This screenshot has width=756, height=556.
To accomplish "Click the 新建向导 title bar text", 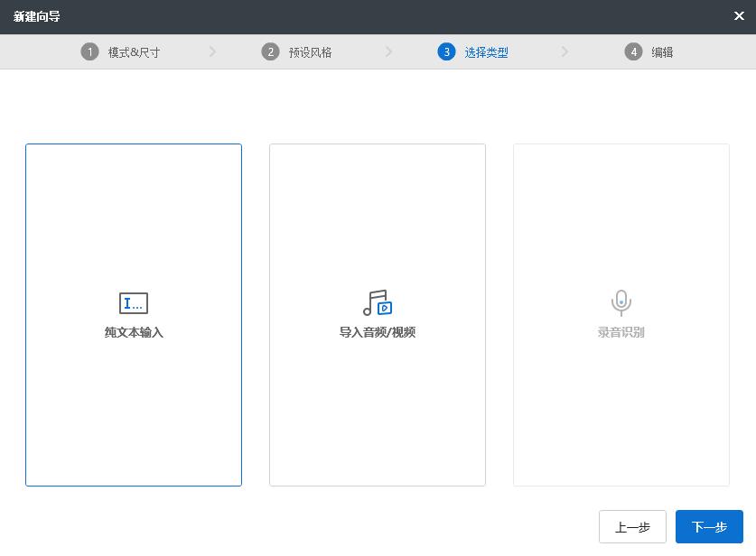I will (36, 15).
